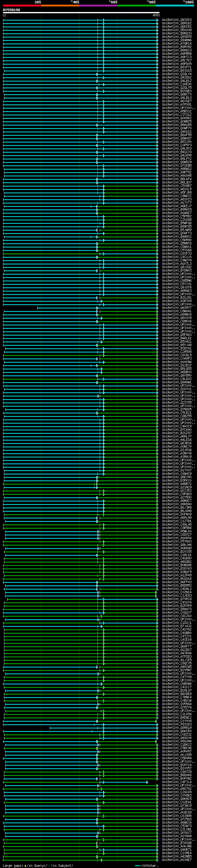Select the UniRef100_Q2QLY5 label

coord(177,88)
